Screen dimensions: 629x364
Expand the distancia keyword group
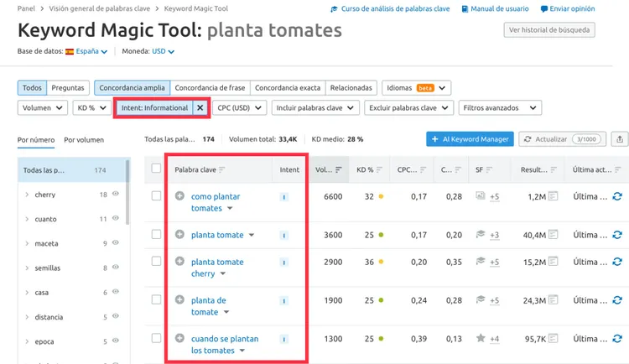coord(27,317)
